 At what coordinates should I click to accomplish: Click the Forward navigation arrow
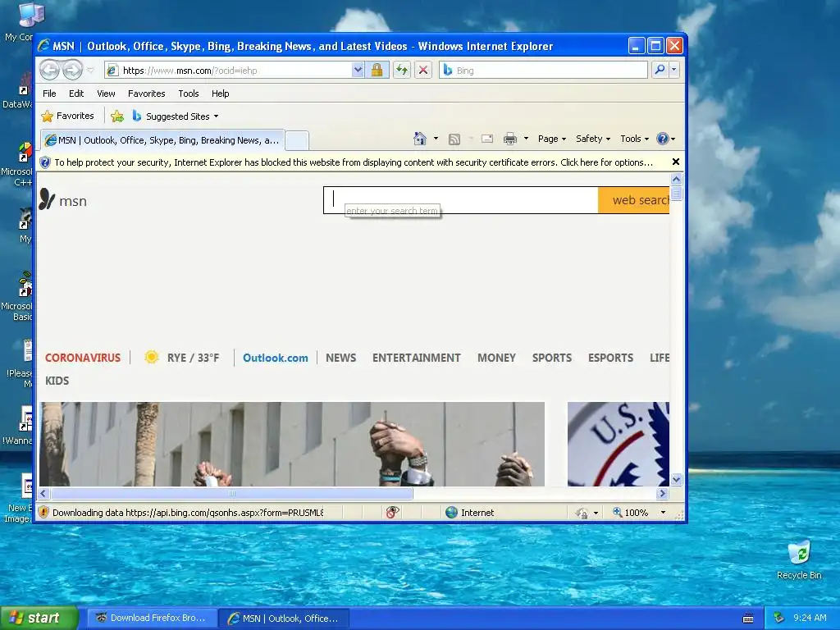tap(72, 70)
